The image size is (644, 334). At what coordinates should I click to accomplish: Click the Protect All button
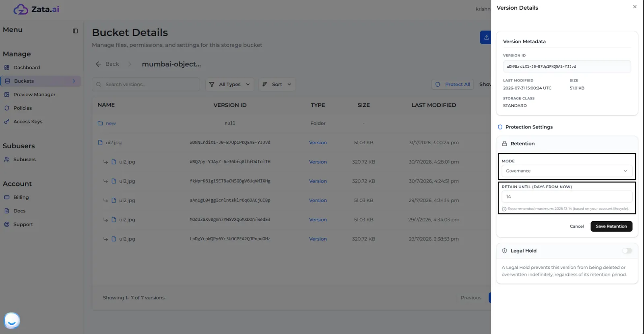click(452, 85)
